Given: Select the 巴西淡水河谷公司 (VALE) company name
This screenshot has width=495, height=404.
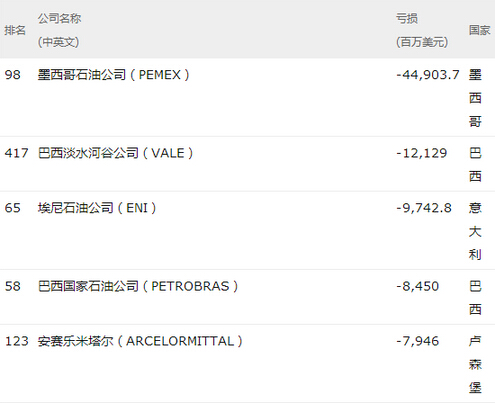Looking at the screenshot, I should 115,153.
